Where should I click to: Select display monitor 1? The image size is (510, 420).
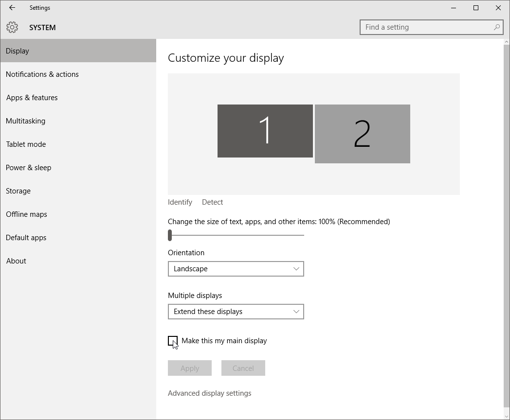[x=265, y=131]
